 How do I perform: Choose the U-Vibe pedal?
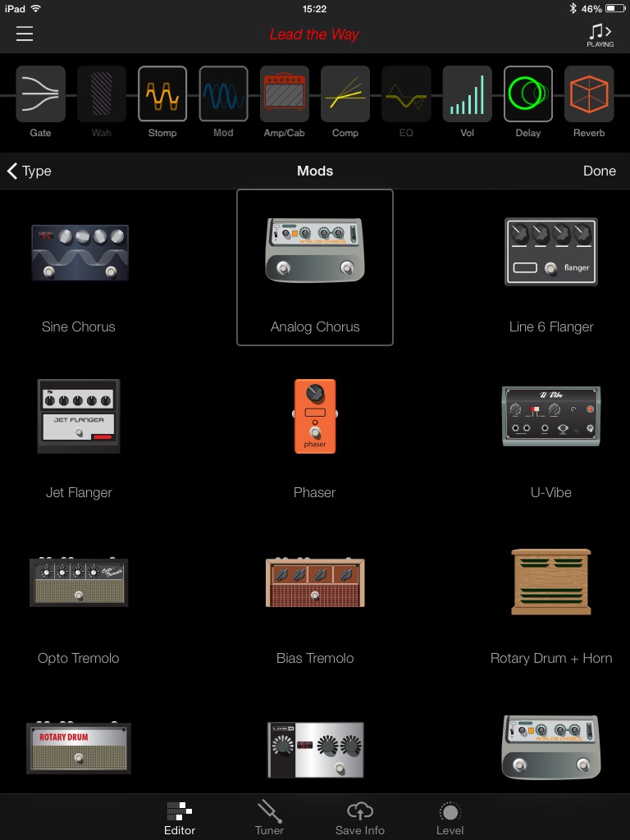tap(551, 416)
